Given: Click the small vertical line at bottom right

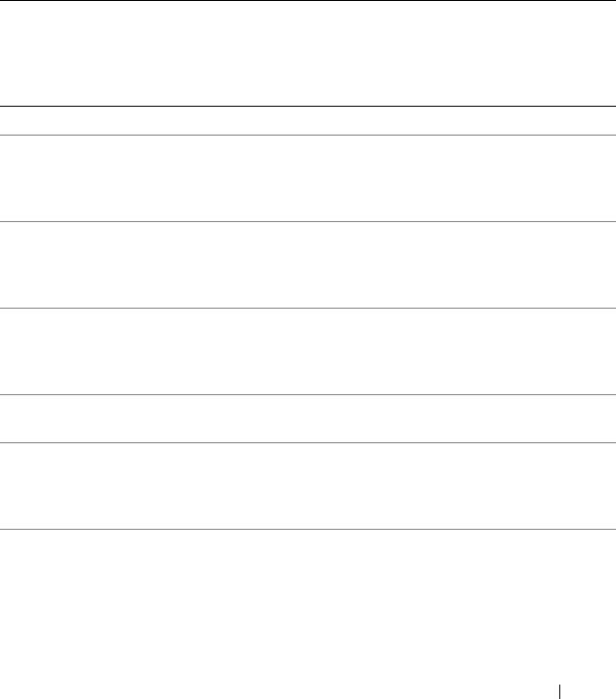Looking at the screenshot, I should click(x=559, y=692).
